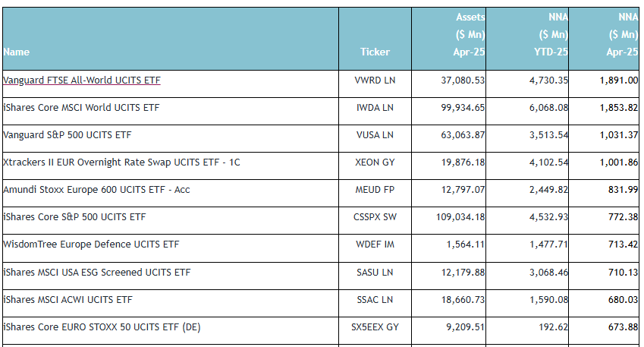
Task: Click the VWRD LN ticker cell
Action: pos(375,80)
